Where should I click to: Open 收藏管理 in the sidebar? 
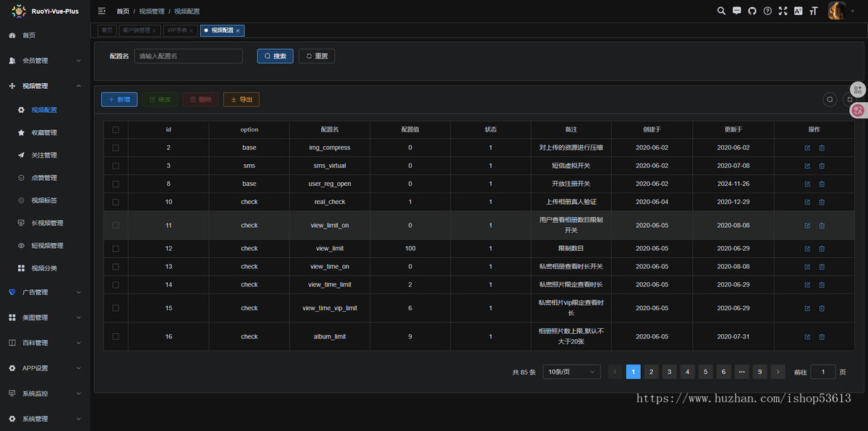(45, 133)
